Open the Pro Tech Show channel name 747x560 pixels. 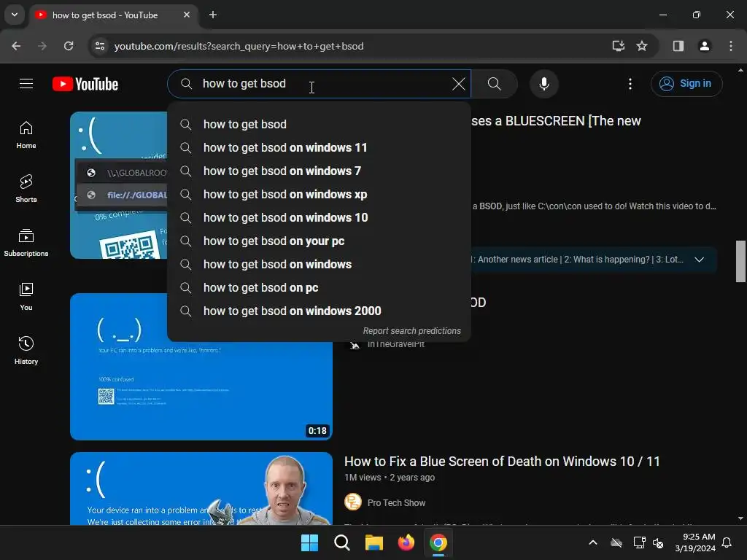click(396, 503)
